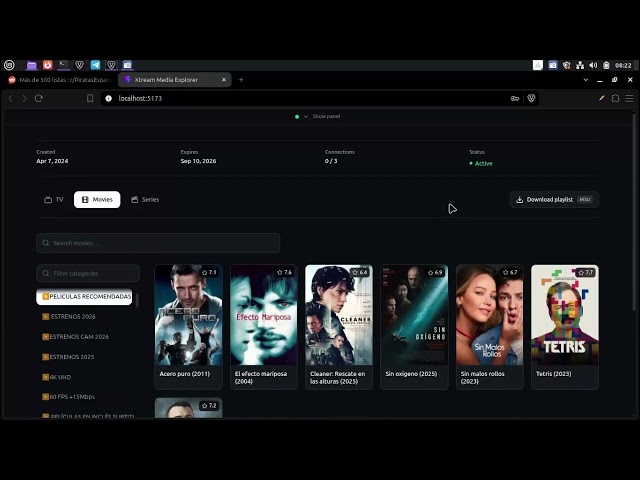The height and width of the screenshot is (480, 640).
Task: Open the Acero puro poster
Action: coord(189,315)
